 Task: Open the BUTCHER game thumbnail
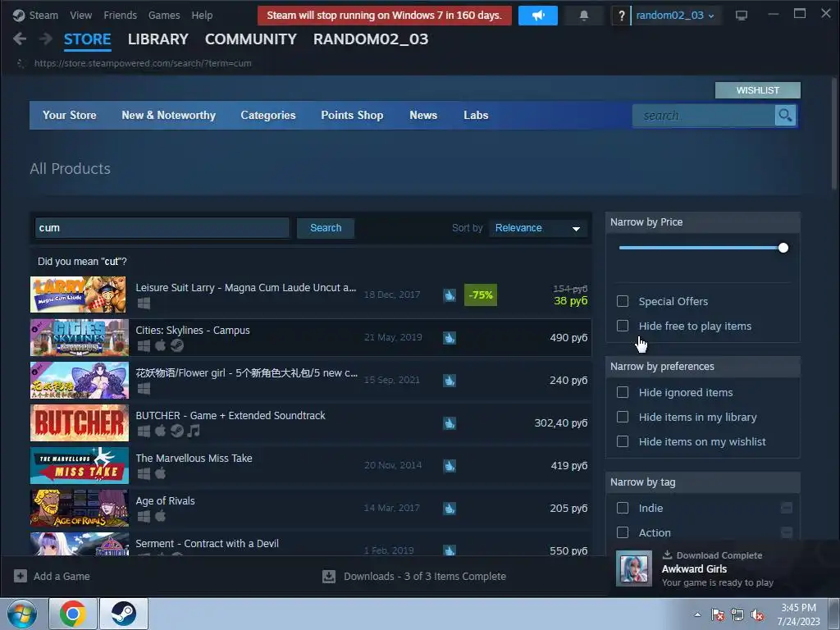[x=80, y=423]
